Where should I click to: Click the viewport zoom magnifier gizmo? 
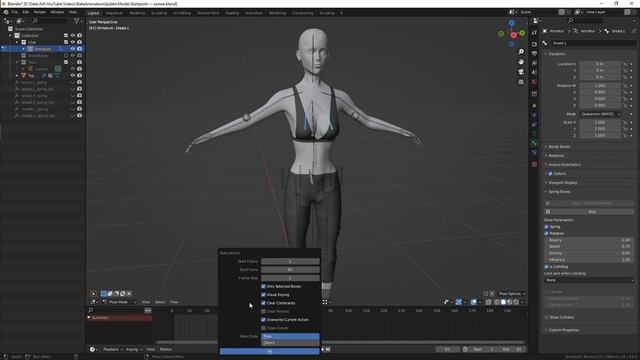click(521, 52)
